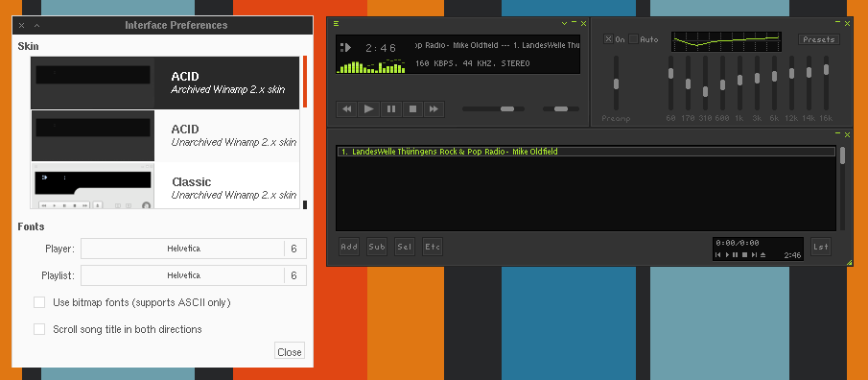Adjust the 12k equalizer band slider
868x380 pixels.
pos(791,83)
